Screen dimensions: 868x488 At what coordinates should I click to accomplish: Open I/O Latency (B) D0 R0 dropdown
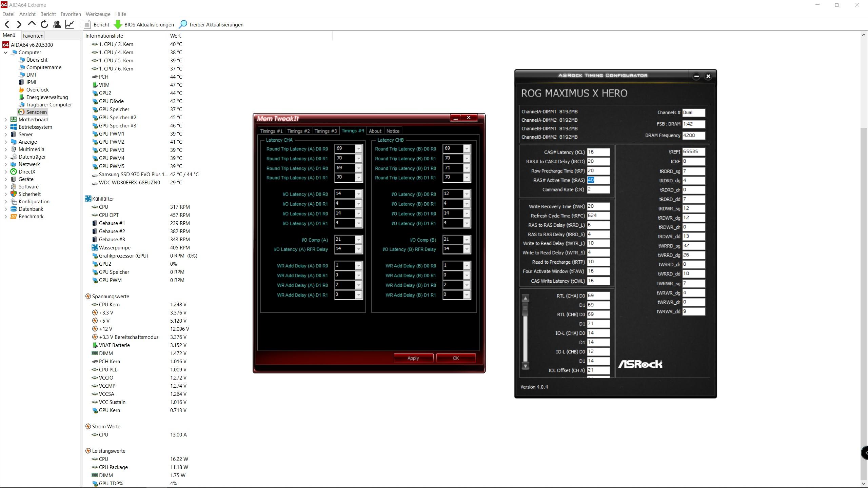[467, 194]
